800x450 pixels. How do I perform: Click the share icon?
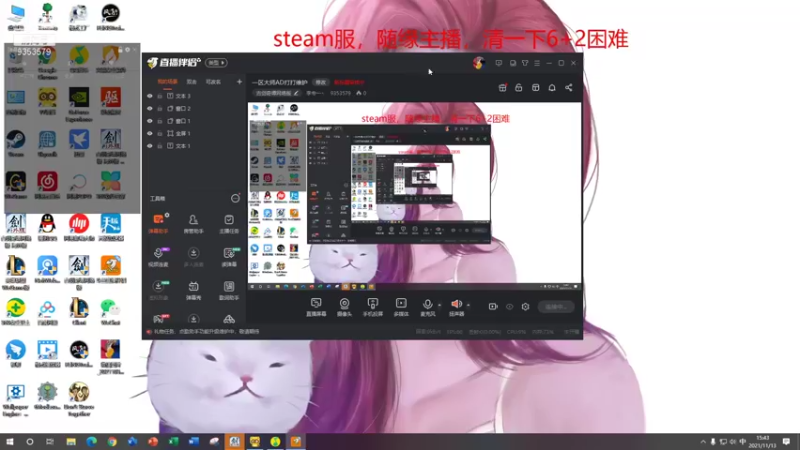pos(568,88)
